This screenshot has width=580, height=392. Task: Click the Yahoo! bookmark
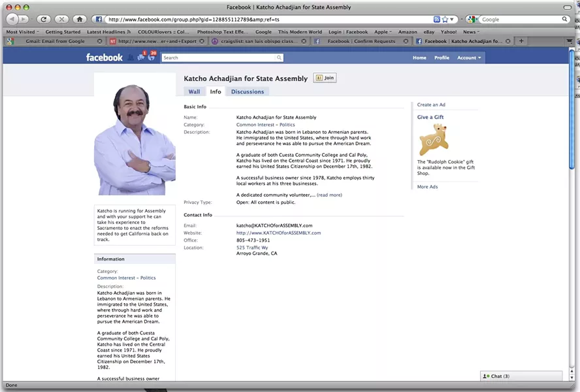point(449,32)
